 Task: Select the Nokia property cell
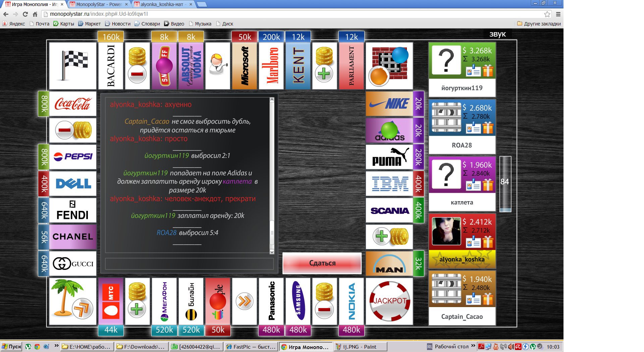pos(351,301)
